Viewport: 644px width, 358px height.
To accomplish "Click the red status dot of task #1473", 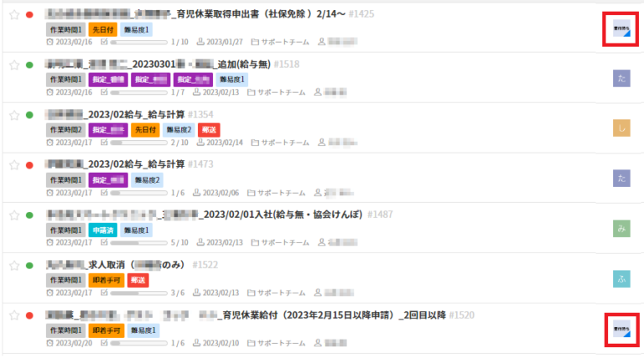I will pos(29,165).
